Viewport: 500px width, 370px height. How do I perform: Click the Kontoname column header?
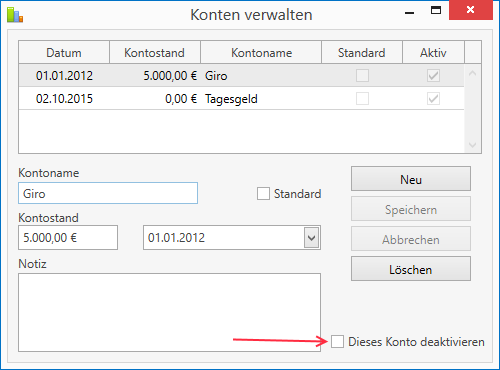point(261,52)
